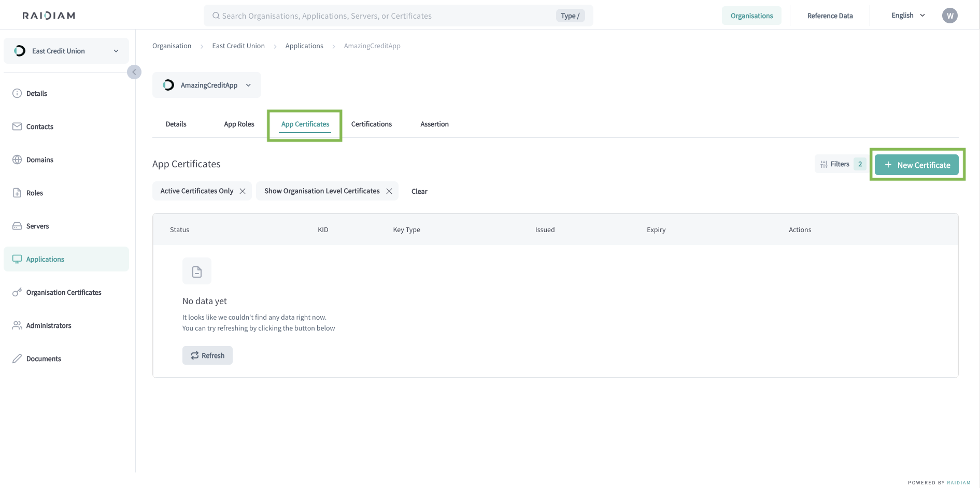
Task: Click the Contacts envelope icon
Action: tap(17, 126)
